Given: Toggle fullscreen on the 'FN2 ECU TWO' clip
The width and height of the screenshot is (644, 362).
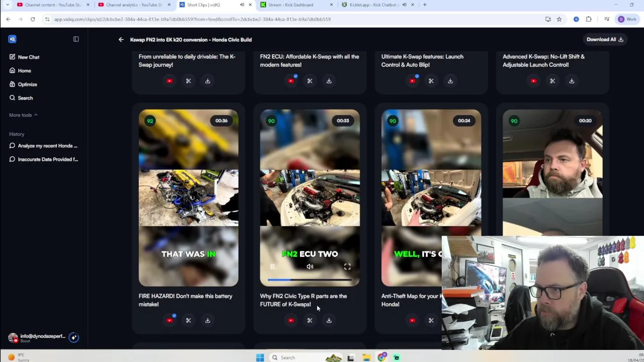Looking at the screenshot, I should point(347,267).
